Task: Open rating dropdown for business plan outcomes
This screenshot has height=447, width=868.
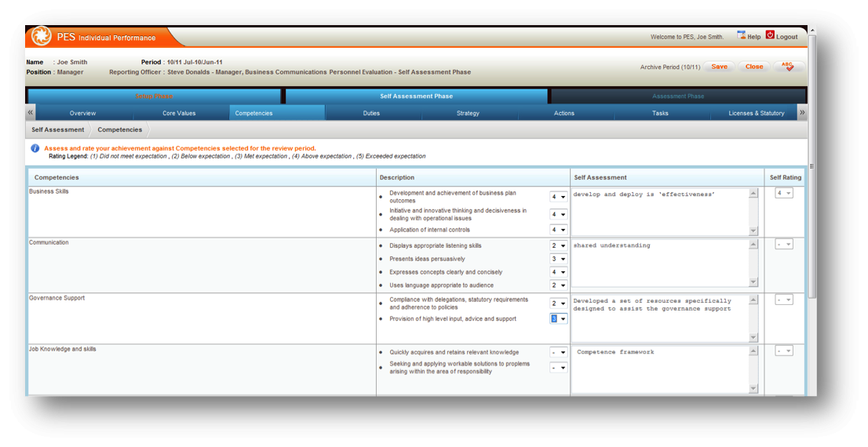Action: [558, 197]
